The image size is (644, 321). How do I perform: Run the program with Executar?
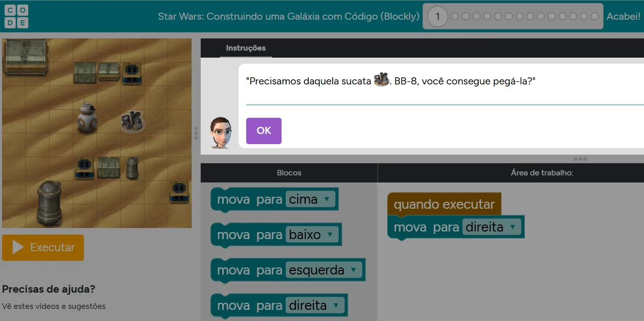tap(43, 248)
